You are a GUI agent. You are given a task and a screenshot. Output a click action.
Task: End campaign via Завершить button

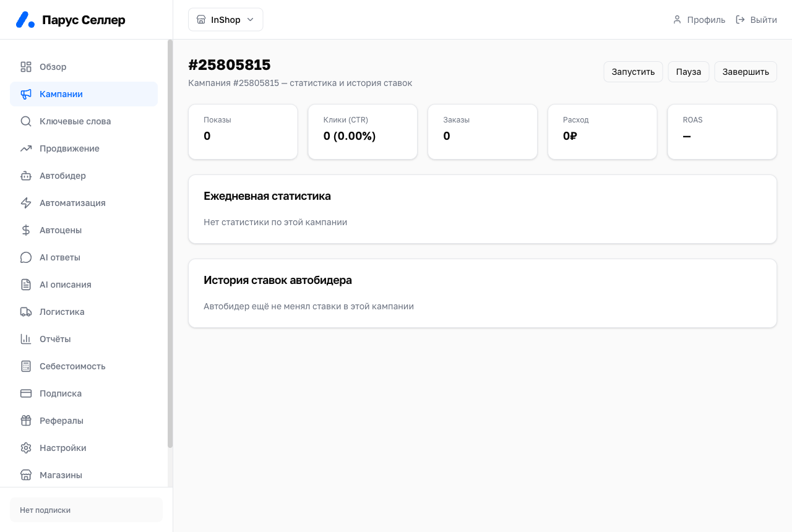pos(746,72)
